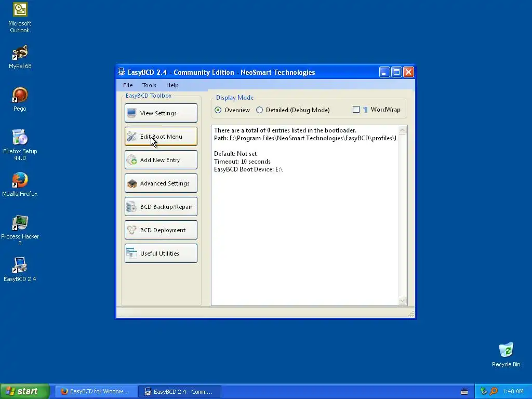Enable the WordWrap checkbox
This screenshot has height=399, width=532.
coord(356,109)
